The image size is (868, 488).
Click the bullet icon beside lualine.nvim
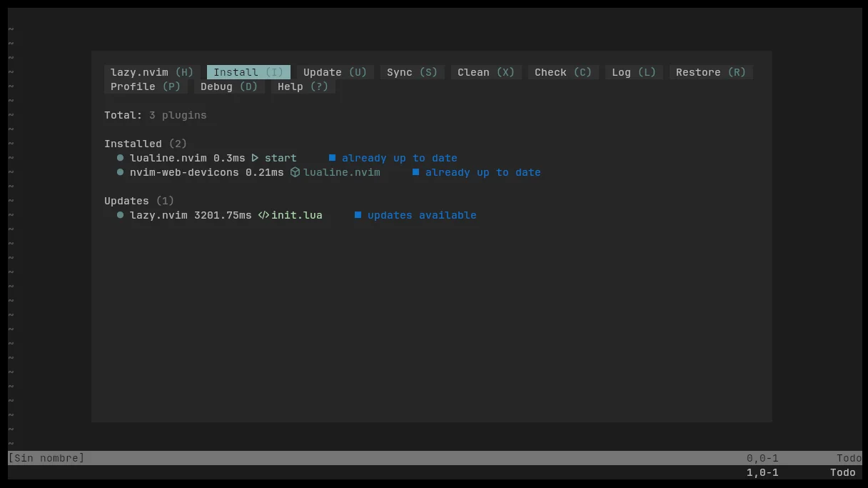(x=120, y=158)
